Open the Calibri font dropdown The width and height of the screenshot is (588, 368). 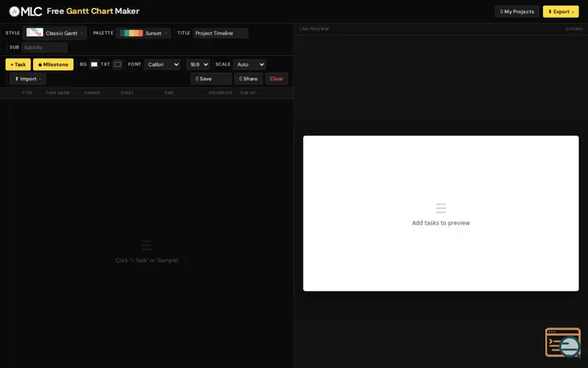click(162, 65)
